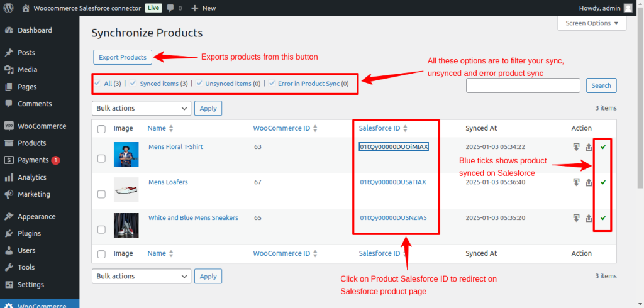
Task: Open the Mens Loafers product thumbnail
Action: click(126, 189)
